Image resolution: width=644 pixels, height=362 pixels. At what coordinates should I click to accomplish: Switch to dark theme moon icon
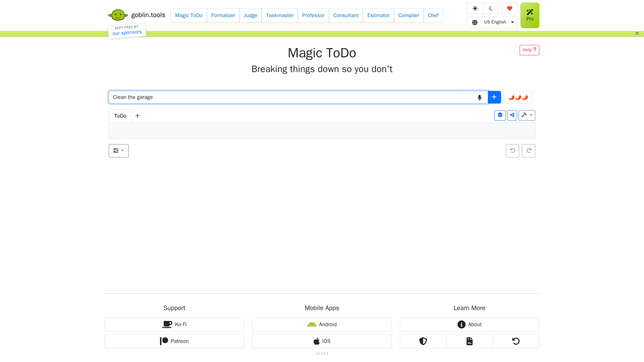point(491,9)
